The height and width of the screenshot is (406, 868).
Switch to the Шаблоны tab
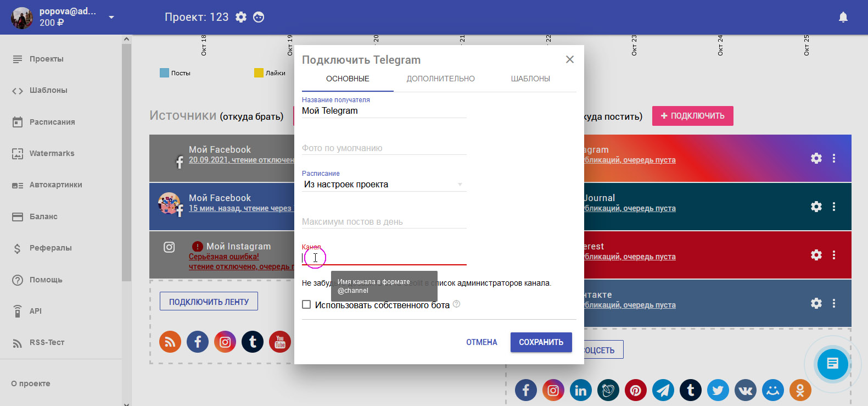[530, 79]
